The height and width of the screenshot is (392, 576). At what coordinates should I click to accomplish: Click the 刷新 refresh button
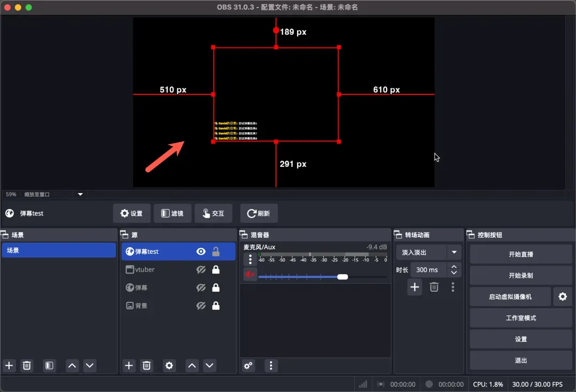point(259,213)
